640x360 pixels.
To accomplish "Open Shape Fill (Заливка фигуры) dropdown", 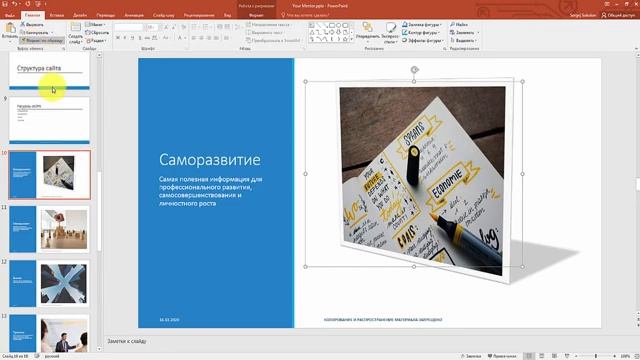I will (x=421, y=24).
